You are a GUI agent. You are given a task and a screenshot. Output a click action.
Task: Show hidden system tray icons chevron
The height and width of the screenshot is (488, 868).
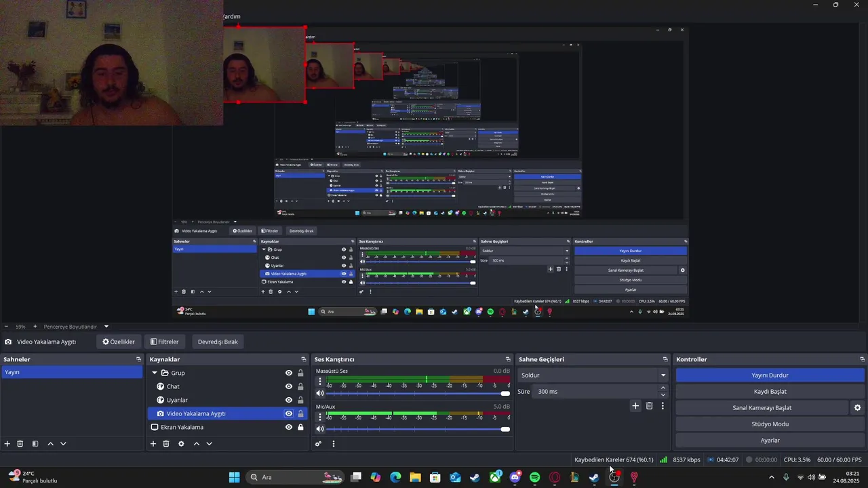pyautogui.click(x=771, y=477)
